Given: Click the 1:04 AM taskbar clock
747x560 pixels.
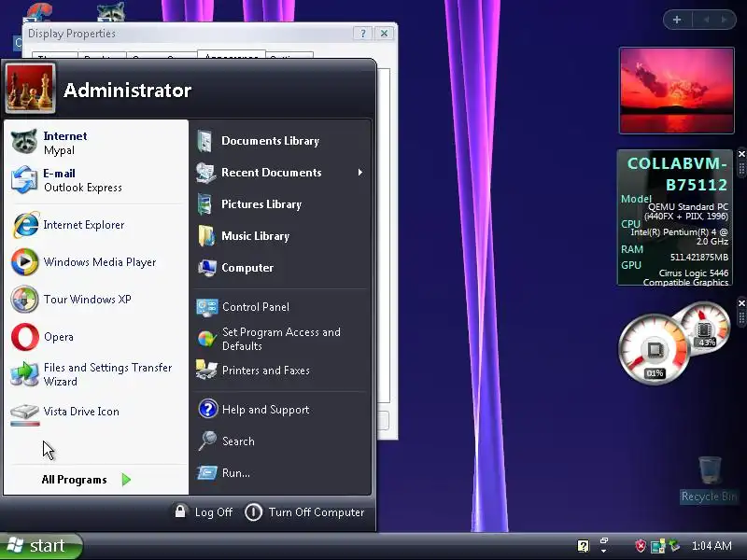Looking at the screenshot, I should [712, 546].
